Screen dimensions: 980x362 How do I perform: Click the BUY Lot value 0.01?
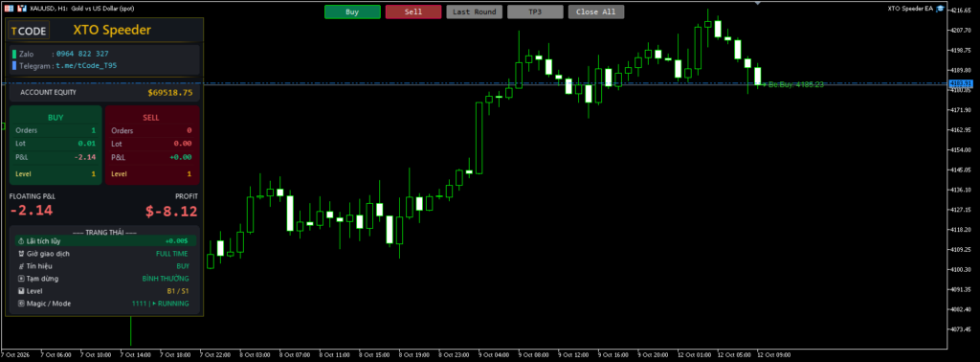[87, 144]
